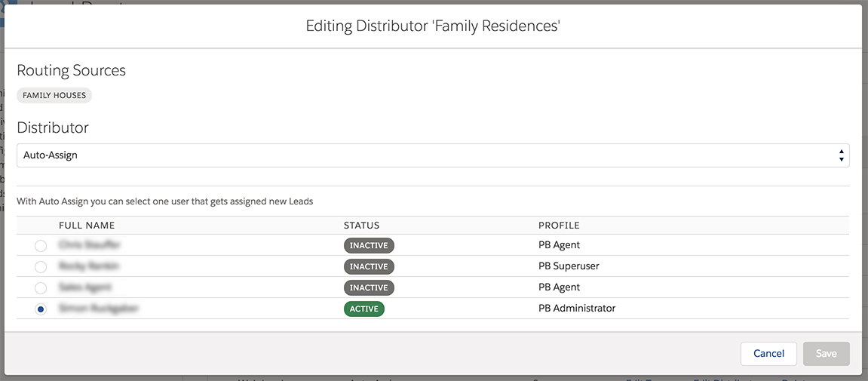Click the Cancel button
The image size is (868, 381).
point(768,353)
